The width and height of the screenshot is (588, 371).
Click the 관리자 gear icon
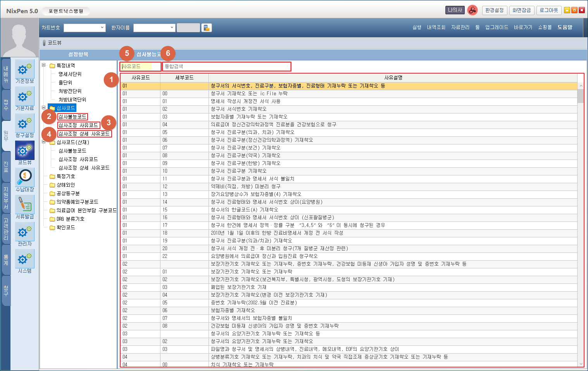pyautogui.click(x=25, y=232)
